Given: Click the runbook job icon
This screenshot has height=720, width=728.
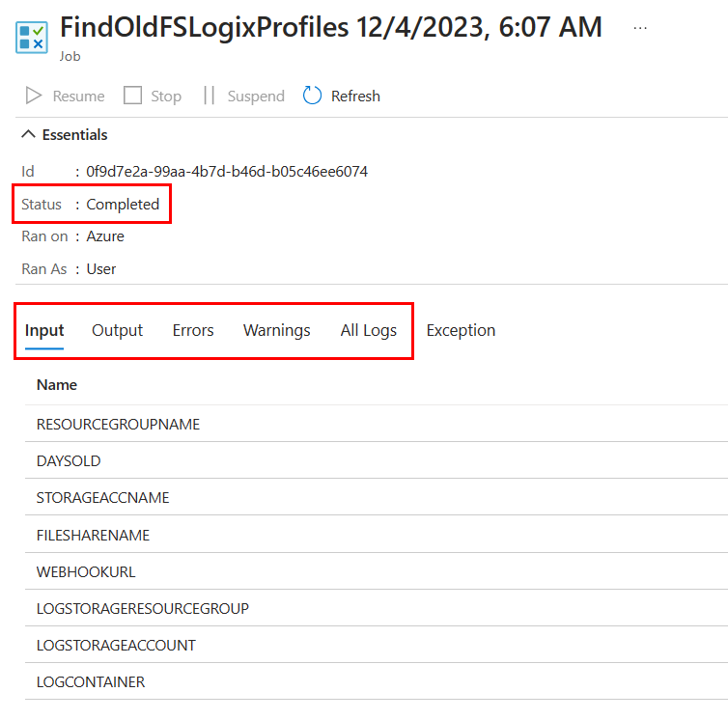Looking at the screenshot, I should (x=32, y=38).
